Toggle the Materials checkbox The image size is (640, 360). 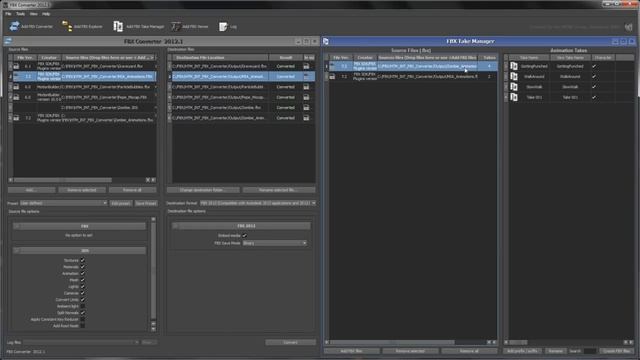coord(82,267)
